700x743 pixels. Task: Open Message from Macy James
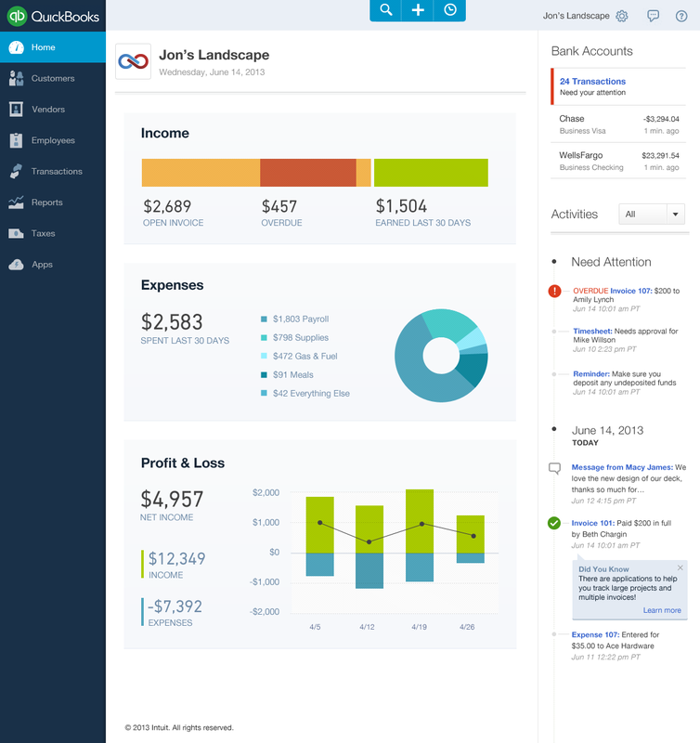click(622, 467)
